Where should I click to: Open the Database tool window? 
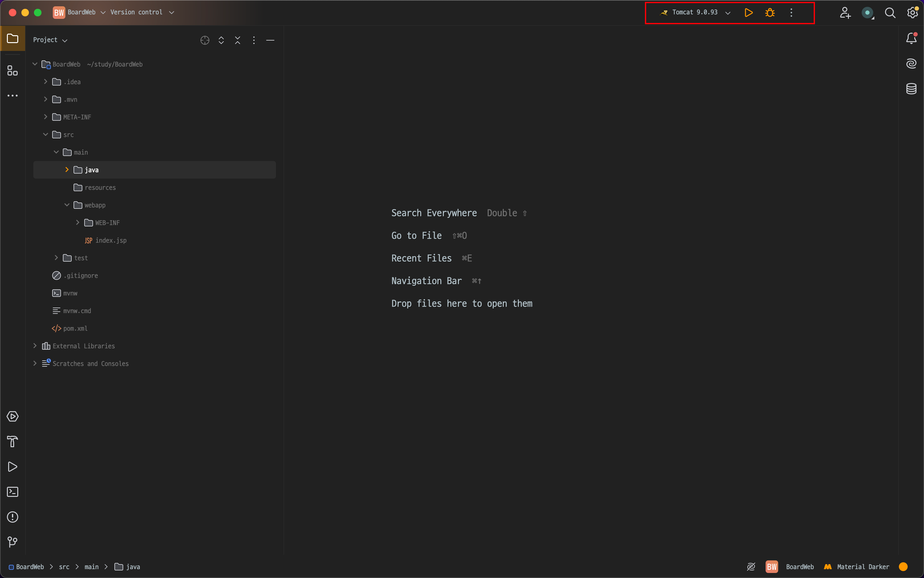point(911,89)
